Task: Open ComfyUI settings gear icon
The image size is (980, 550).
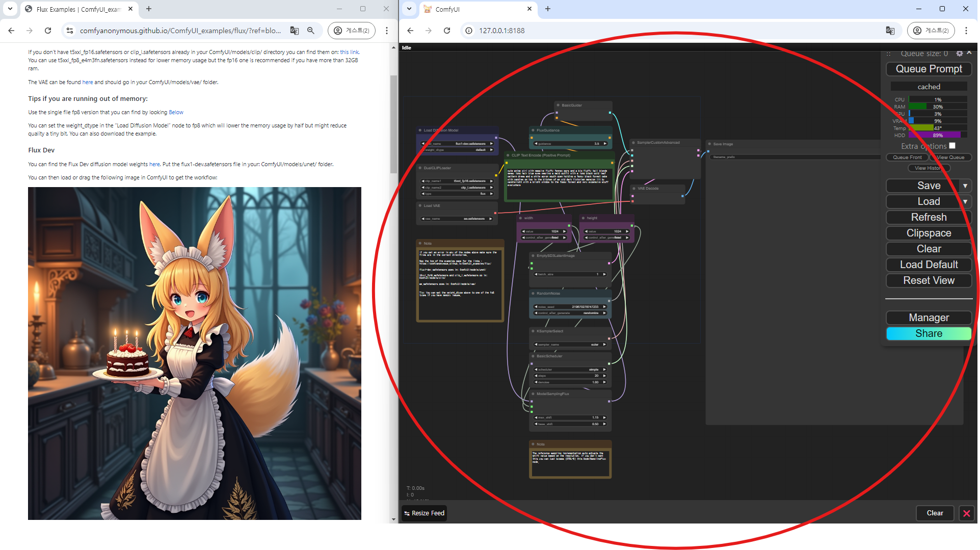Action: tap(959, 54)
